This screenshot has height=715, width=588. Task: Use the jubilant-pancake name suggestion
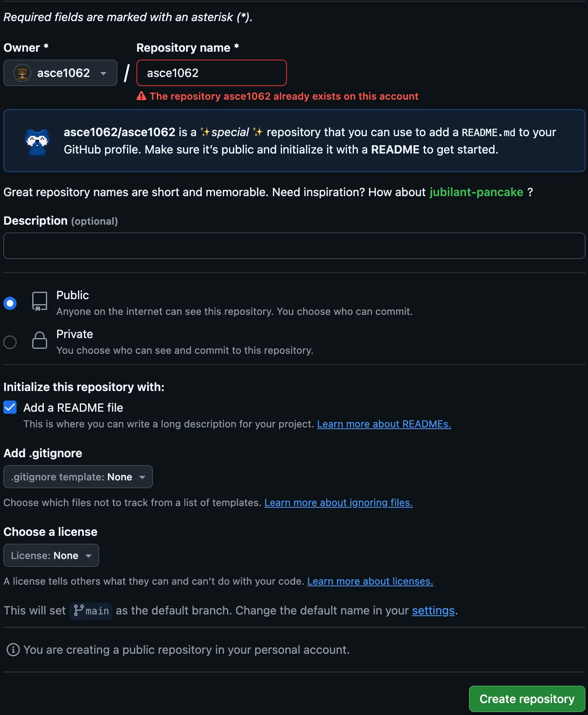[476, 192]
